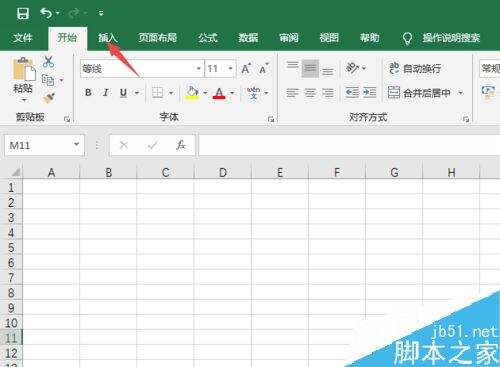Click the formula bar input
The height and width of the screenshot is (367, 500).
click(349, 145)
